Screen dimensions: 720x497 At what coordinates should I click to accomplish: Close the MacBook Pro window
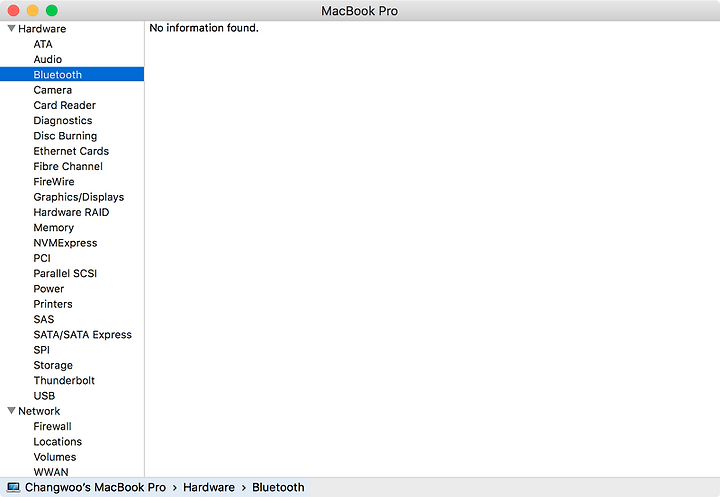(13, 10)
